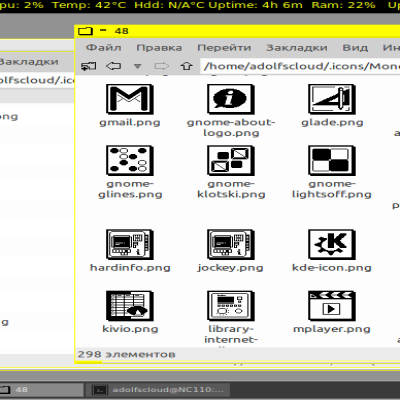
Task: Open the Вид menu
Action: coord(355,48)
